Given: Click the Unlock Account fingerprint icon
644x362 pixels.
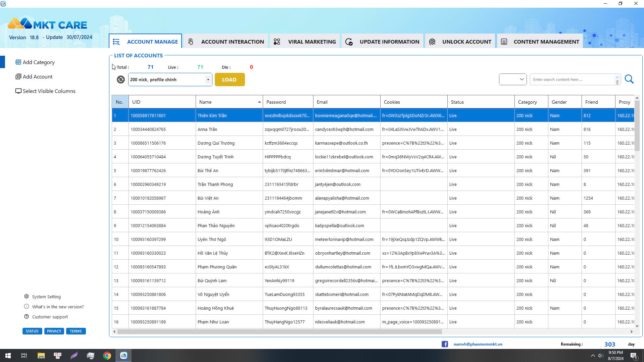Looking at the screenshot, I should coord(432,42).
